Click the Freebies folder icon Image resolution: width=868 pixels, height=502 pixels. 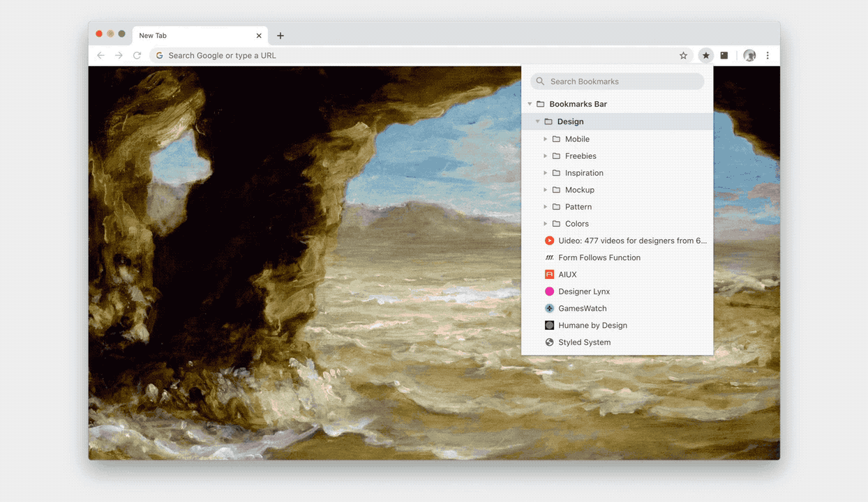[556, 156]
